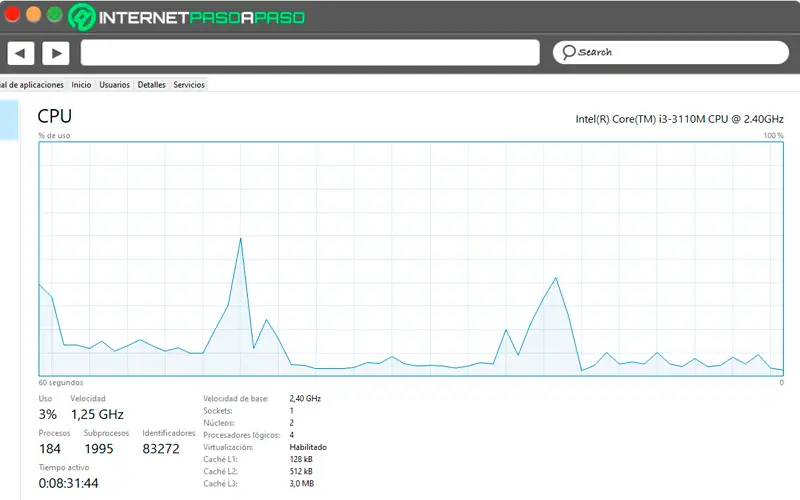This screenshot has height=500, width=800.
Task: Click the empty address bar field
Action: point(310,53)
